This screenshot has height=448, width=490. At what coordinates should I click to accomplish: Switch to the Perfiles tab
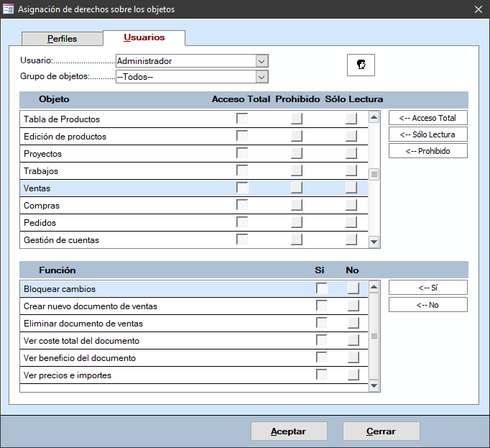[x=62, y=39]
